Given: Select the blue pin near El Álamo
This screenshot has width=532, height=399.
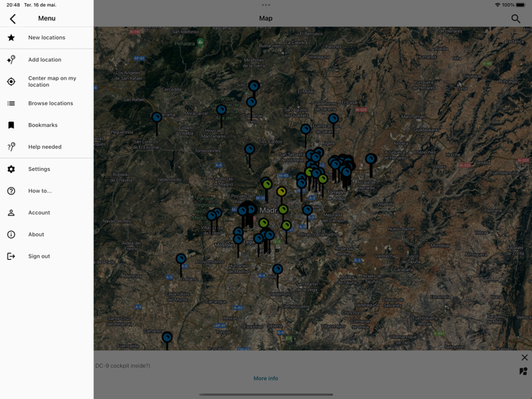Looking at the screenshot, I should [x=181, y=259].
